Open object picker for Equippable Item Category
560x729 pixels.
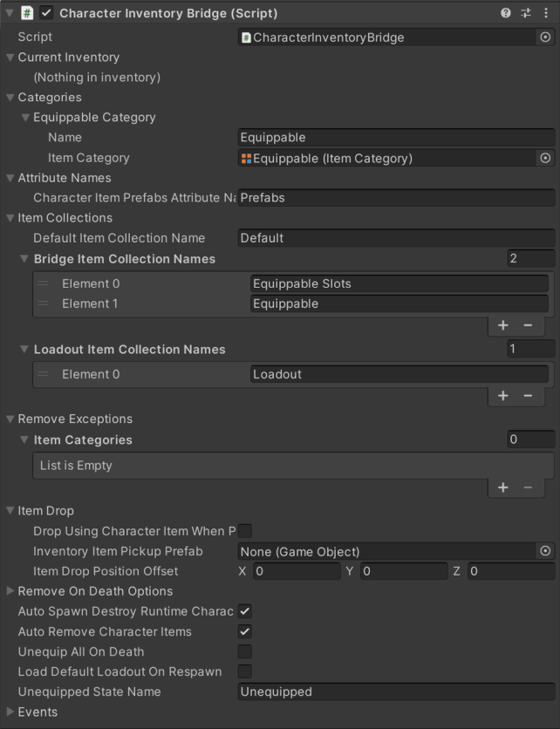click(545, 158)
